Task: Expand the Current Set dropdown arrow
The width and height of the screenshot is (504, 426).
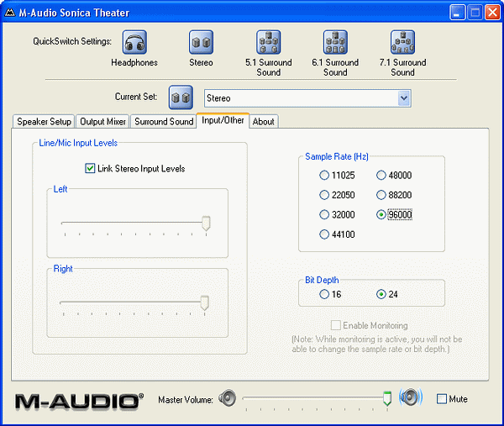Action: coord(404,98)
